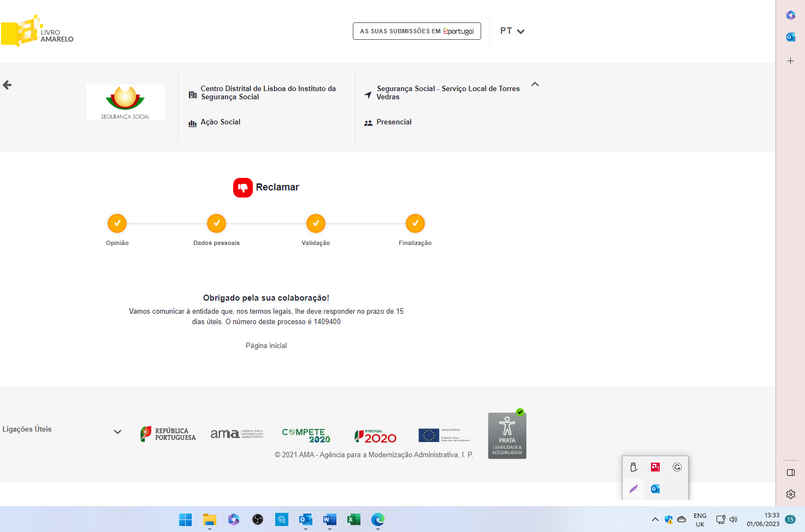
Task: Open OneDrive cloud tray icon
Action: 682,519
